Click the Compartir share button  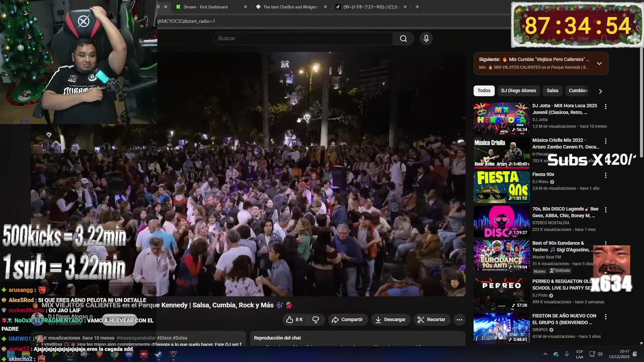(x=347, y=320)
